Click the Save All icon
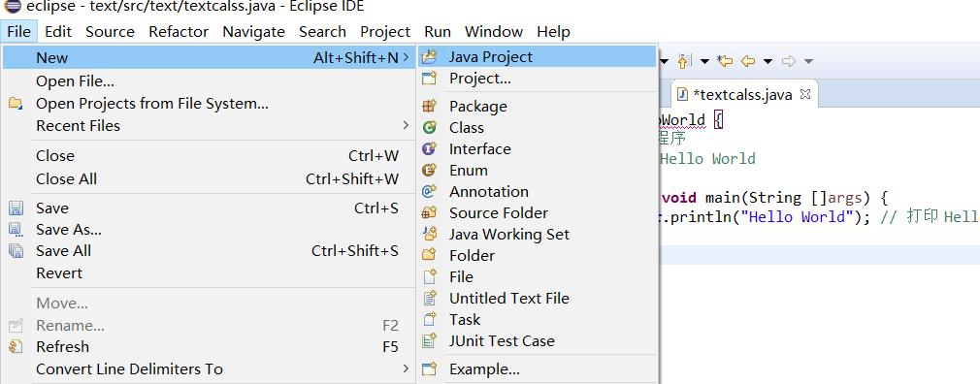Image resolution: width=980 pixels, height=384 pixels. 16,251
